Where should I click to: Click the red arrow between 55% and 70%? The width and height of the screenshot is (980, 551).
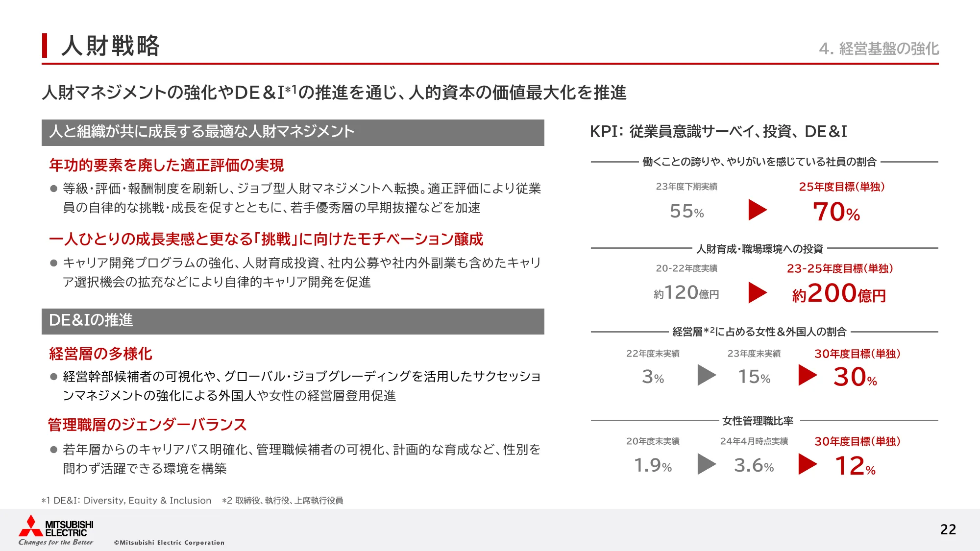(758, 210)
